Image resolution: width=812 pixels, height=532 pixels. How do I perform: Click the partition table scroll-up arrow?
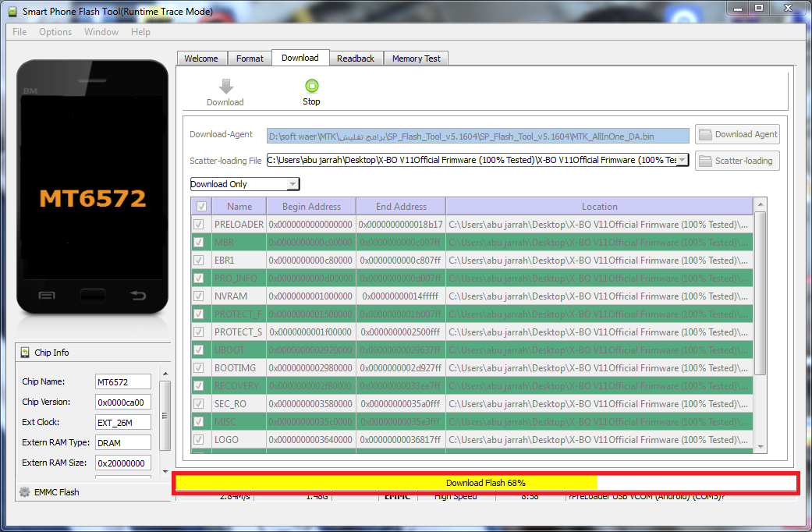[761, 204]
